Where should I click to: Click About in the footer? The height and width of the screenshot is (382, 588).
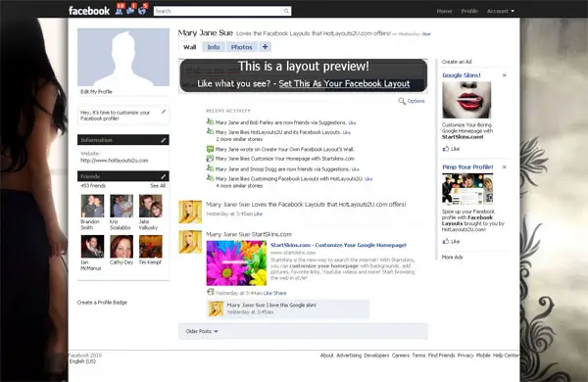pos(327,356)
